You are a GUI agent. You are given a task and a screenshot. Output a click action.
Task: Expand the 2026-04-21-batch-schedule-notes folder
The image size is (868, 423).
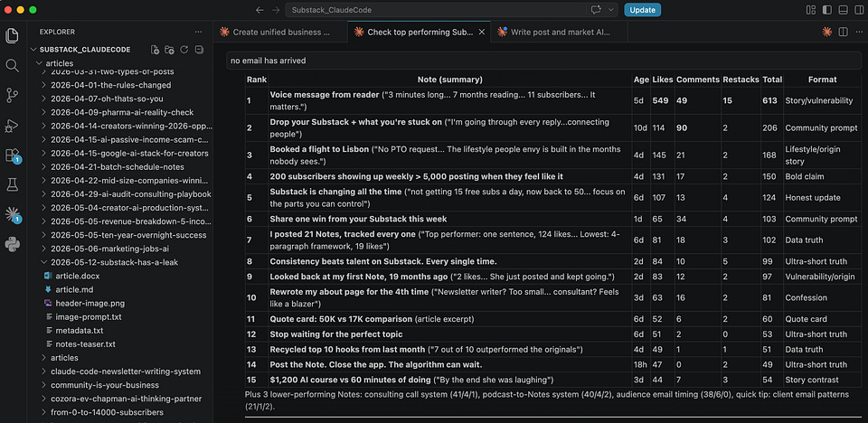click(118, 166)
